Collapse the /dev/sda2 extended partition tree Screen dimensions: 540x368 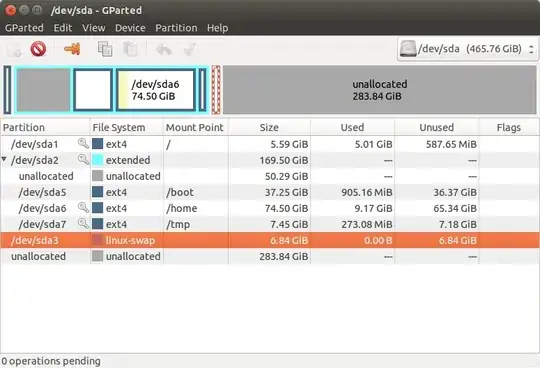click(x=4, y=159)
